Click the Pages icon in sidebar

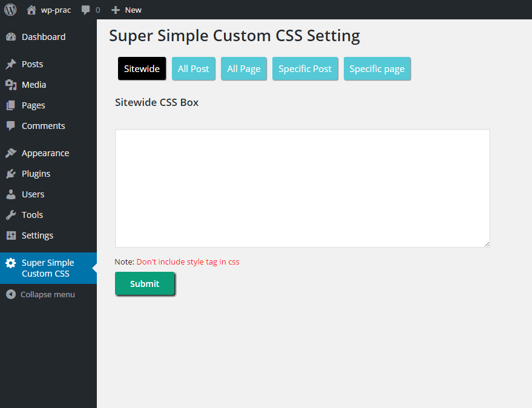pyautogui.click(x=11, y=105)
